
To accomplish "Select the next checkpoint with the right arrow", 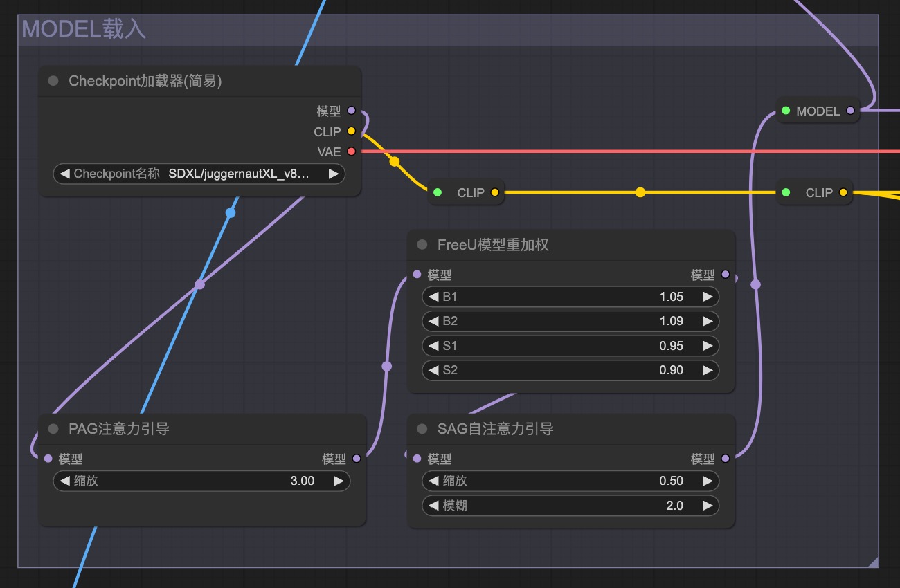I will point(333,174).
